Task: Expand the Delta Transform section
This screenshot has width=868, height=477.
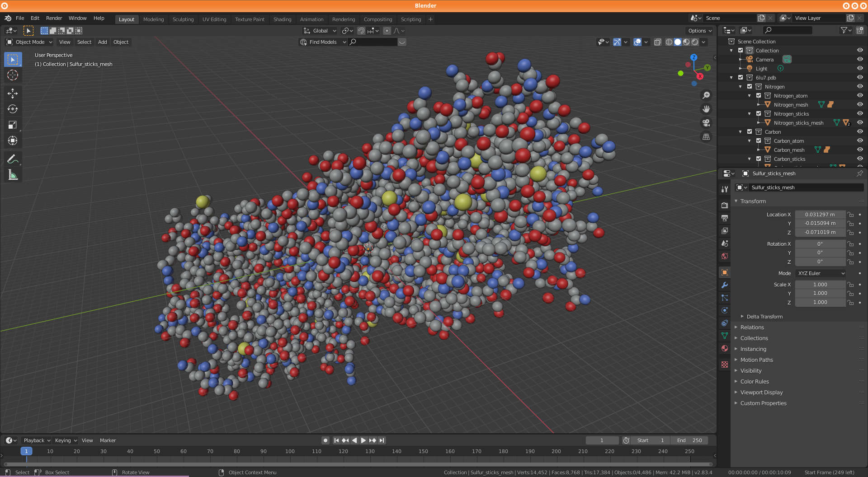Action: (764, 317)
